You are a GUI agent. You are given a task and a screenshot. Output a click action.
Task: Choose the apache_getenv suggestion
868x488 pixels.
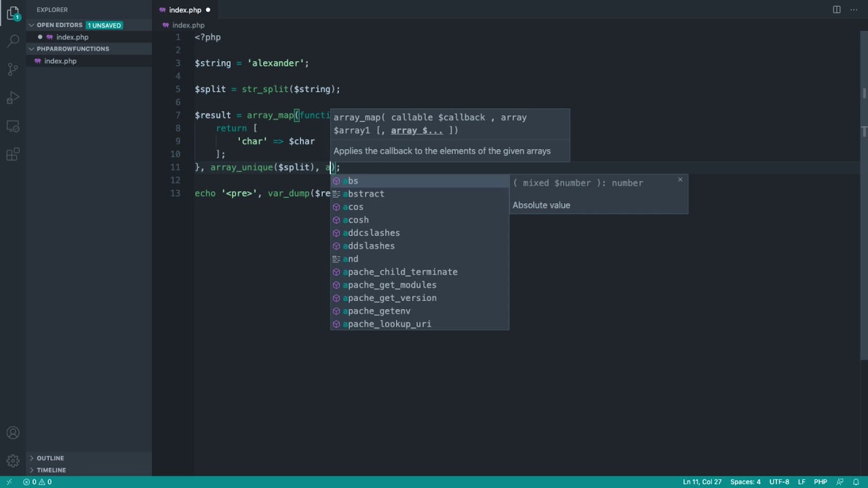click(419, 311)
